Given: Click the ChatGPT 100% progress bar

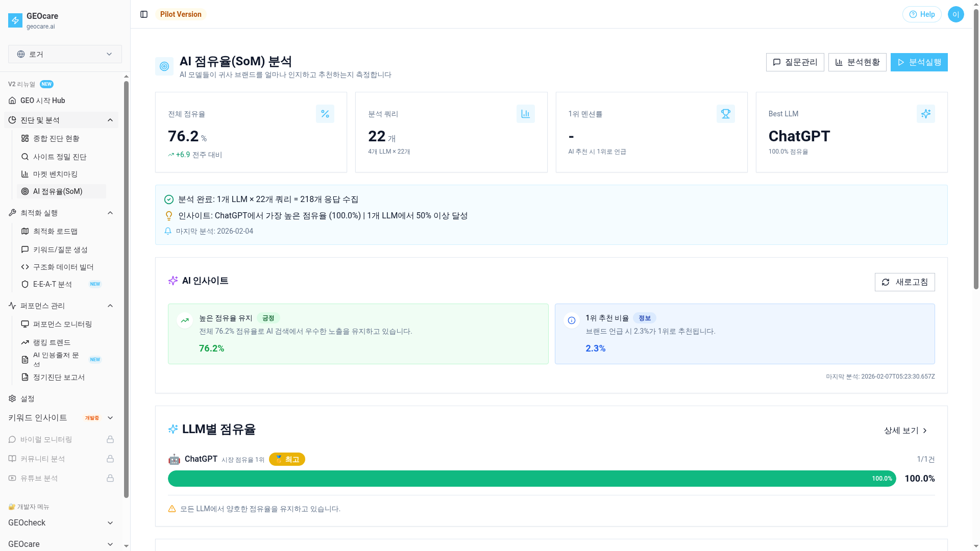Looking at the screenshot, I should pyautogui.click(x=531, y=479).
